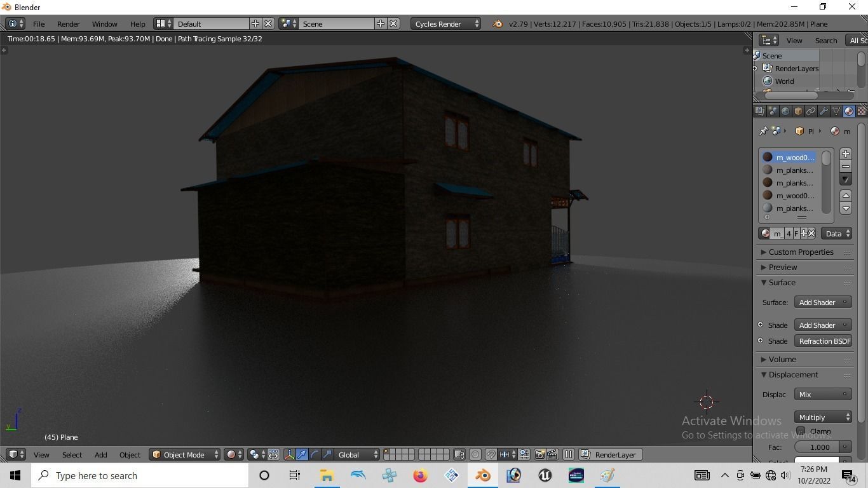This screenshot has width=868, height=488.
Task: Open the mesh Data triangle tab
Action: coord(836,111)
